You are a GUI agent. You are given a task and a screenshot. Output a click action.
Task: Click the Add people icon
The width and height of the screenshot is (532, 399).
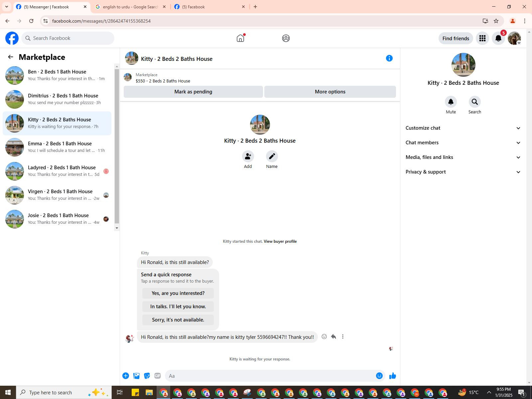248,156
